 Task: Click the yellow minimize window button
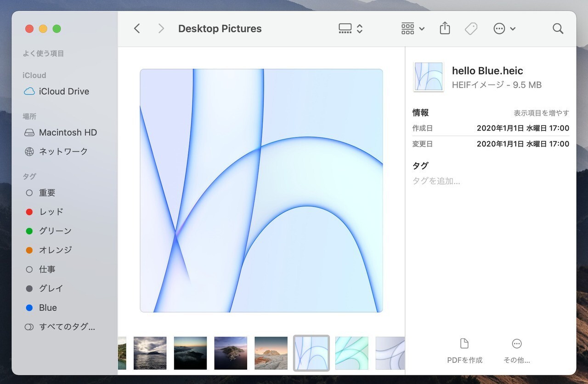coord(43,29)
